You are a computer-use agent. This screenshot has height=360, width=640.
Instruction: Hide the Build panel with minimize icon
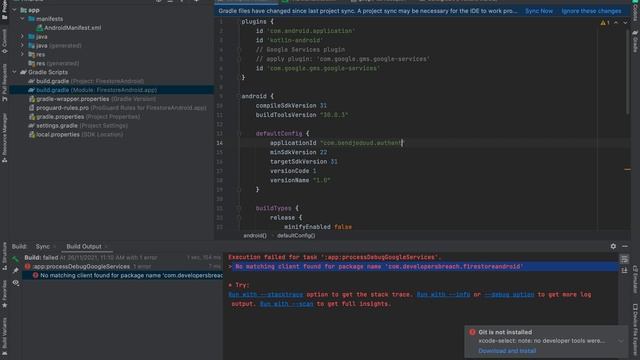625,246
